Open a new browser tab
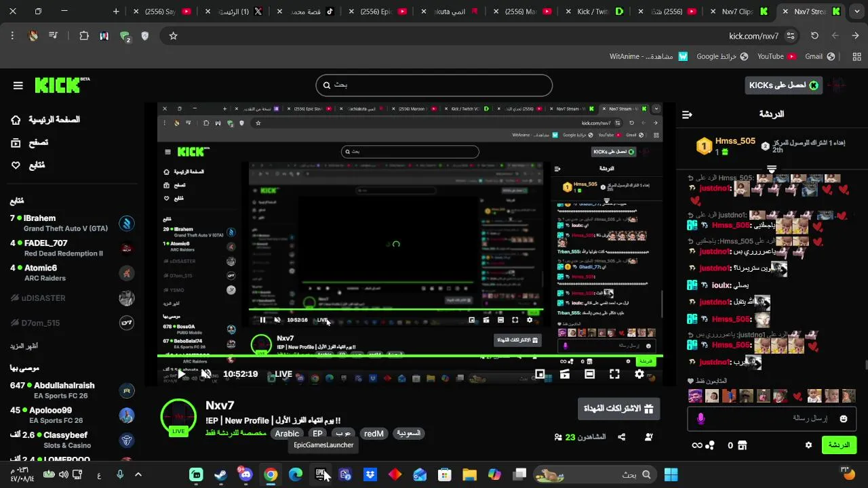Screen dimensions: 868x488 116,12
